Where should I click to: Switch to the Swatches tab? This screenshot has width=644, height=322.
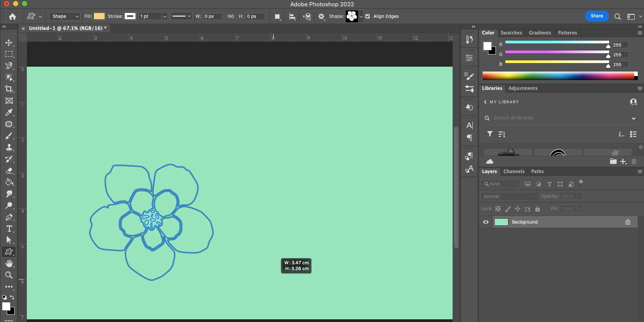[x=511, y=33]
